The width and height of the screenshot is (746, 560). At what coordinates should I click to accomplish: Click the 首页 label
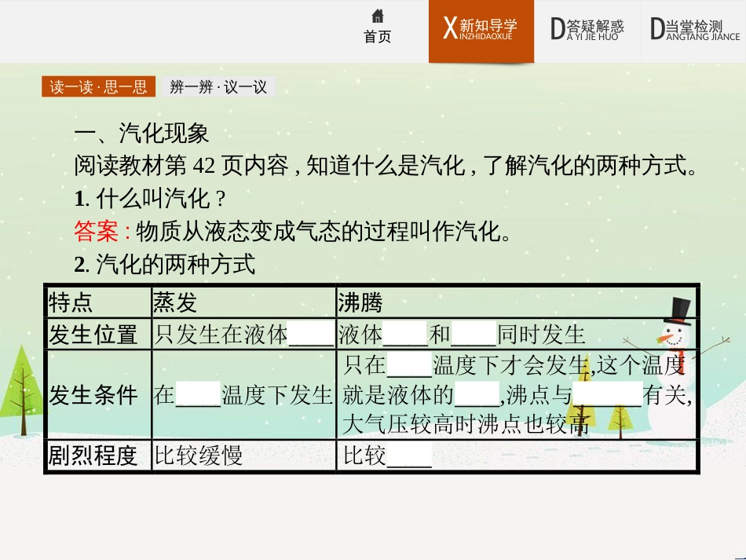pyautogui.click(x=377, y=37)
